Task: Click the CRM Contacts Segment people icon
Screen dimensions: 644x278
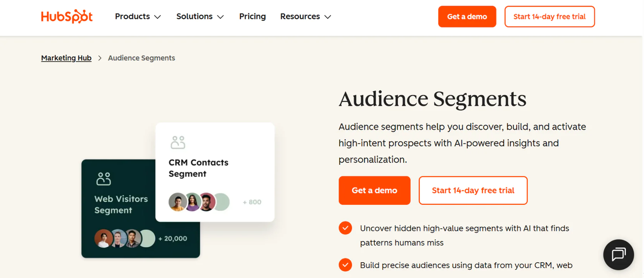Action: tap(178, 142)
